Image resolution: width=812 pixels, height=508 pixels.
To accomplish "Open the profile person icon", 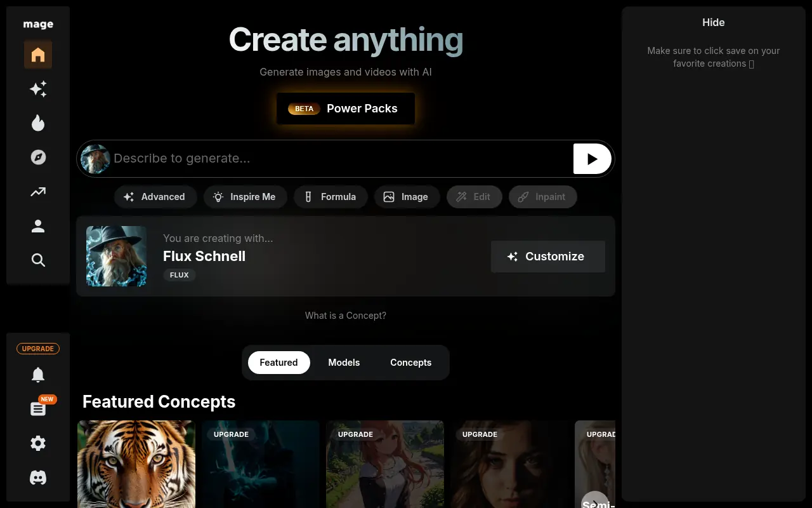I will coord(38,225).
